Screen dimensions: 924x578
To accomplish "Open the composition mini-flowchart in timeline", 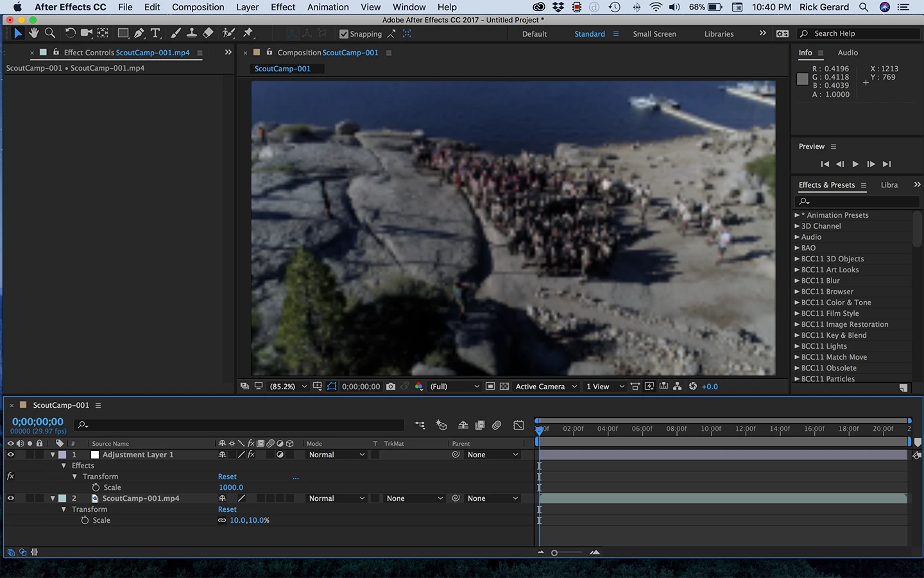I will click(420, 425).
